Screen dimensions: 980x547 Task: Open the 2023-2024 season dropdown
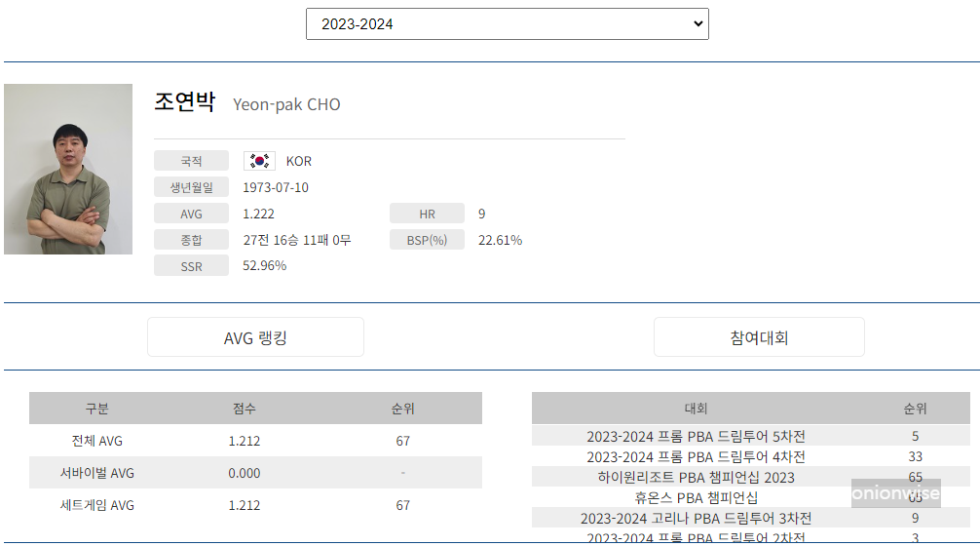click(507, 23)
